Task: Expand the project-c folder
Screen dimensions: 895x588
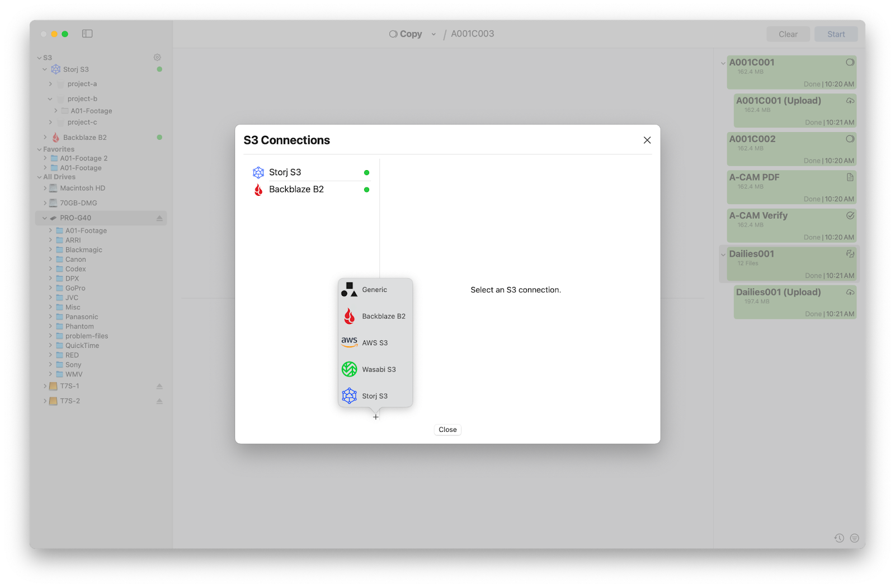Action: [50, 123]
